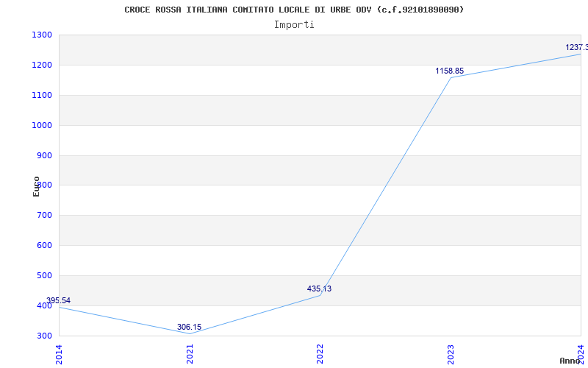Click the 600 y-axis tick
Image resolution: width=588 pixels, height=368 pixels.
[45, 246]
